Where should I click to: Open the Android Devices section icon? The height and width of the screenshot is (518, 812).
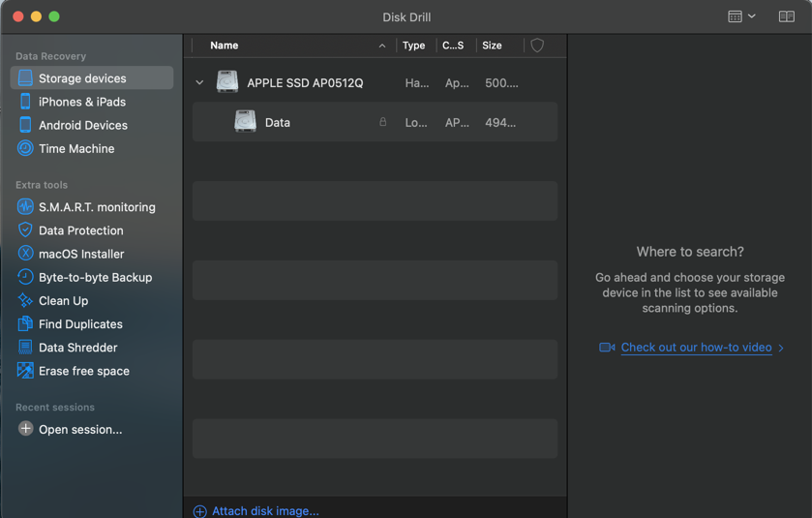point(25,125)
